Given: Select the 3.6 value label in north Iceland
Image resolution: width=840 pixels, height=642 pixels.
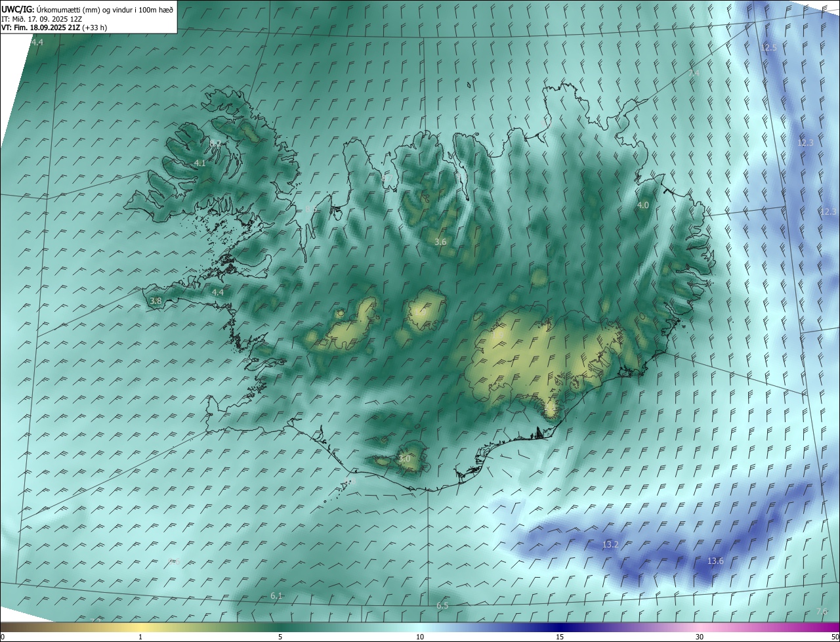Looking at the screenshot, I should click(x=440, y=242).
